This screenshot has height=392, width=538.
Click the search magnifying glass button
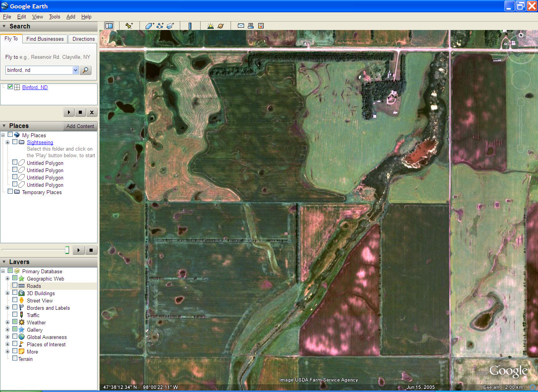point(85,70)
